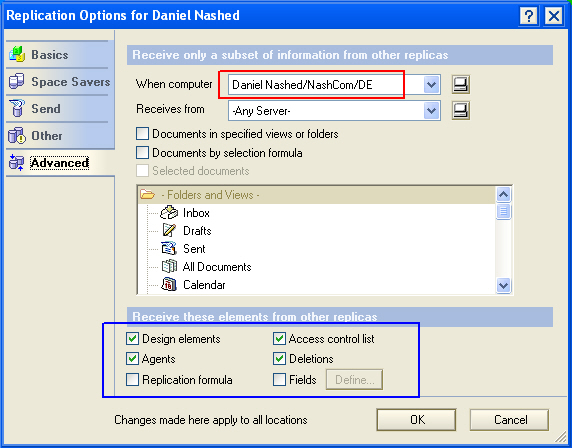572x448 pixels.
Task: Select the Calendar view icon
Action: point(169,285)
